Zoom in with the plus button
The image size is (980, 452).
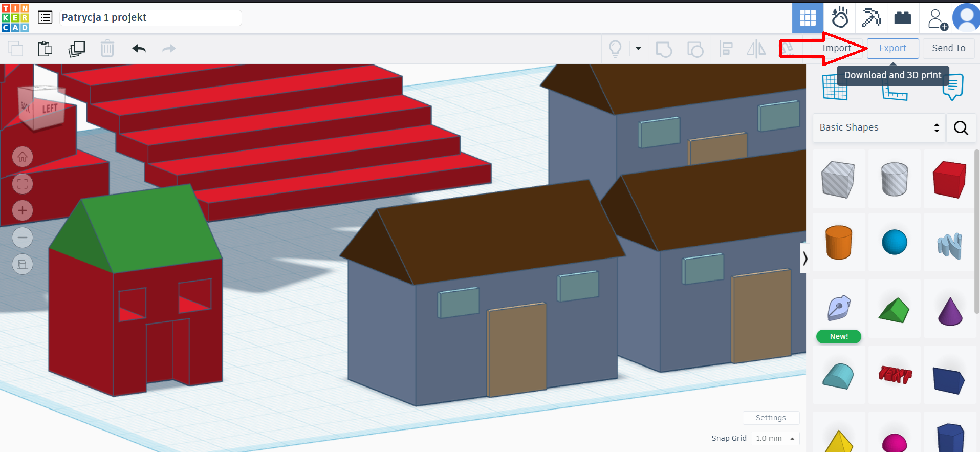tap(23, 210)
